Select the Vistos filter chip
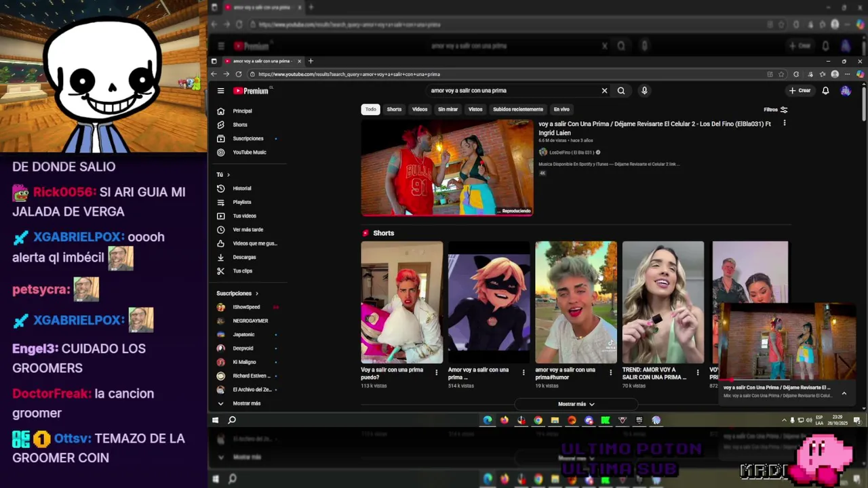Viewport: 868px width, 488px height. click(x=475, y=109)
